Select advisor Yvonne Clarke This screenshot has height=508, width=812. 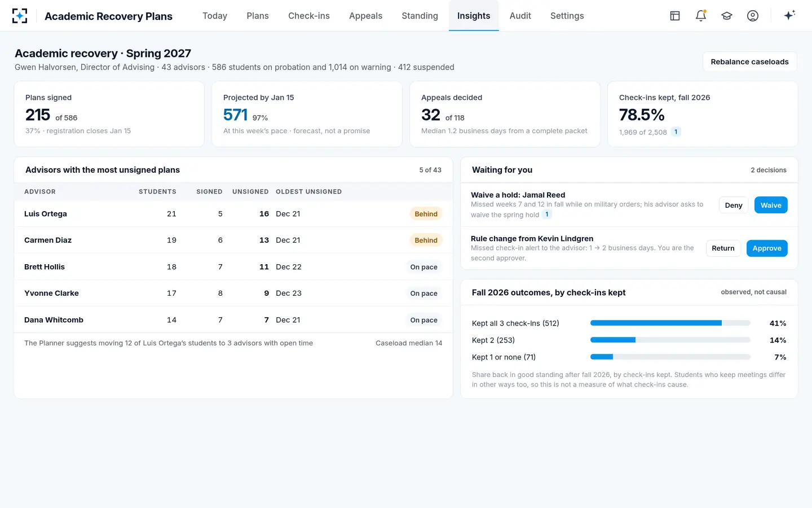pyautogui.click(x=233, y=294)
